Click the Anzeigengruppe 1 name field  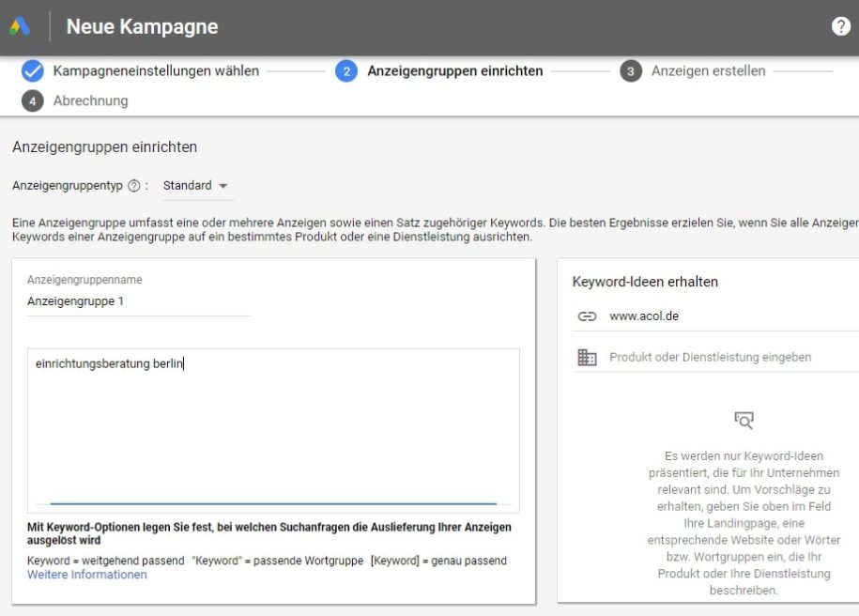click(139, 302)
